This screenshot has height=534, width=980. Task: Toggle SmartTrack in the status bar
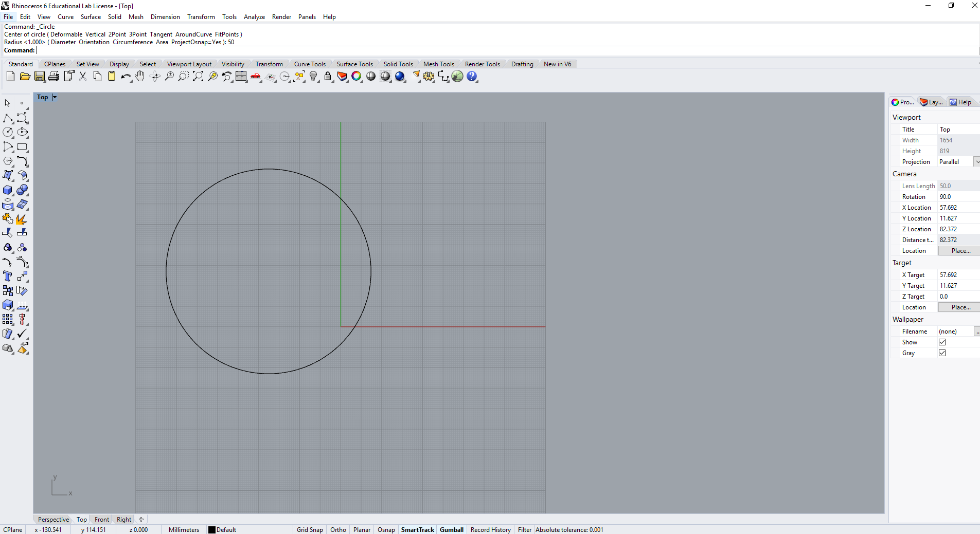[x=418, y=530]
